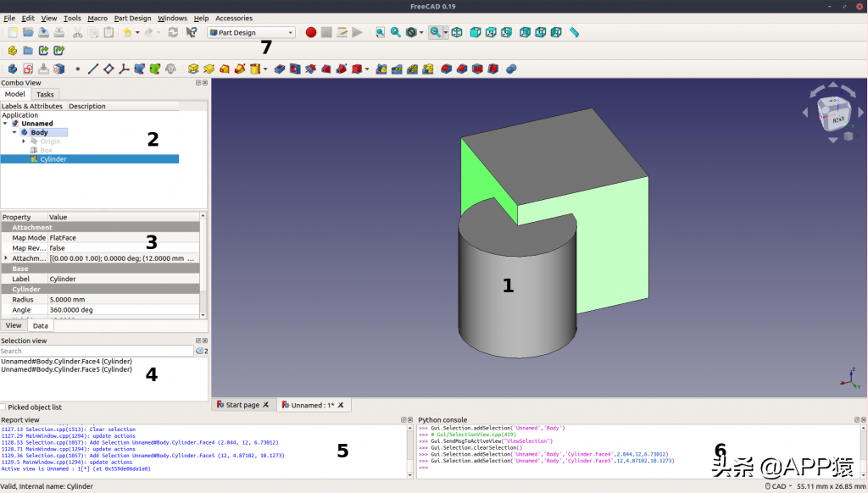The height and width of the screenshot is (493, 868).
Task: Enable the Picked object list checkbox
Action: pyautogui.click(x=4, y=407)
